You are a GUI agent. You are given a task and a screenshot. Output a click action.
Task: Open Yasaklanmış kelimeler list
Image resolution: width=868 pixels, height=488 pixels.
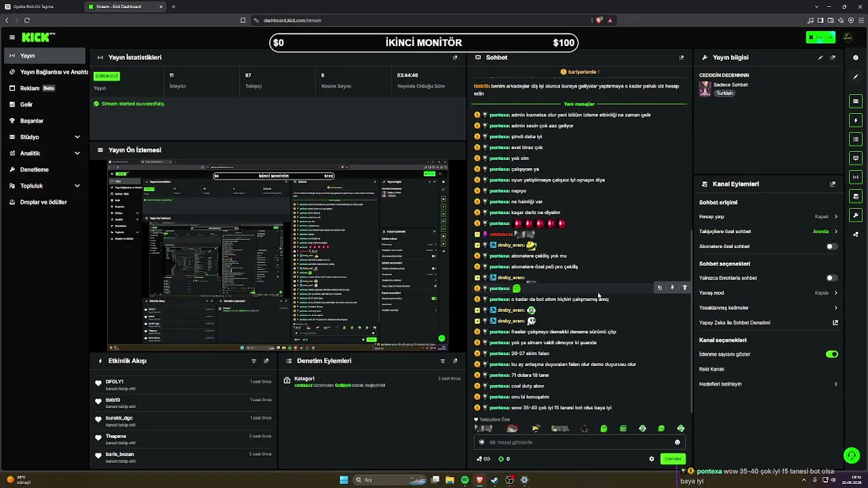[768, 308]
